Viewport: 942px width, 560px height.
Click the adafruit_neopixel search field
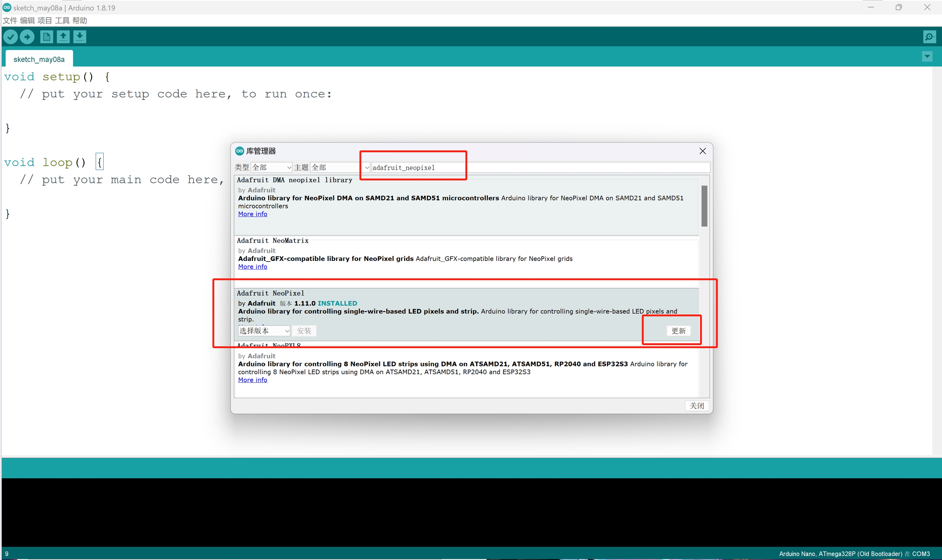(541, 167)
